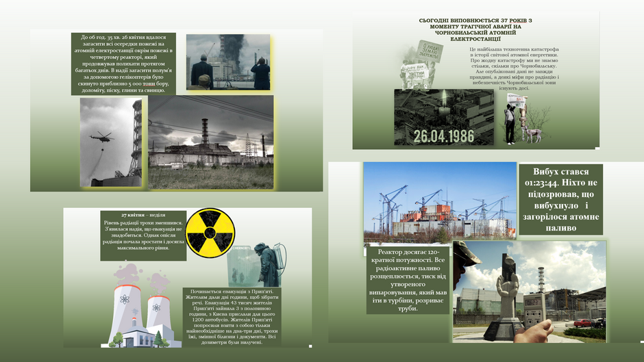Click the text box "Вибух стався 01:23:44"
The image size is (644, 362).
(x=560, y=199)
